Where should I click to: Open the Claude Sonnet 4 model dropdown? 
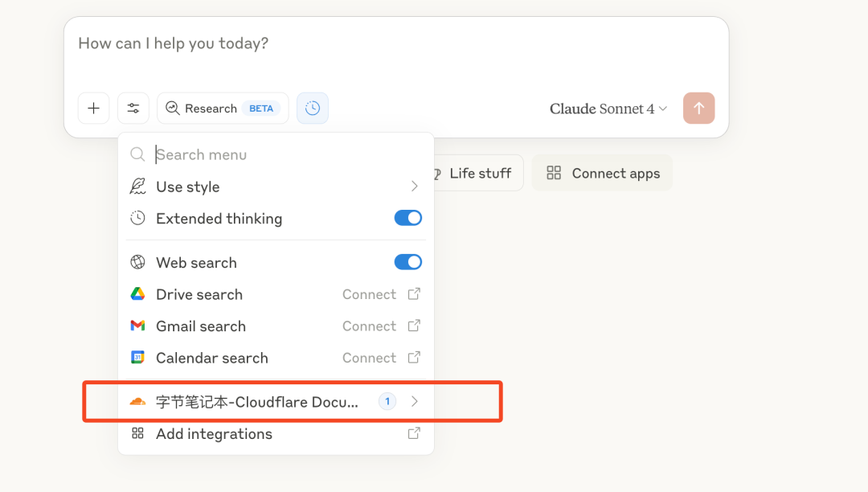point(608,109)
